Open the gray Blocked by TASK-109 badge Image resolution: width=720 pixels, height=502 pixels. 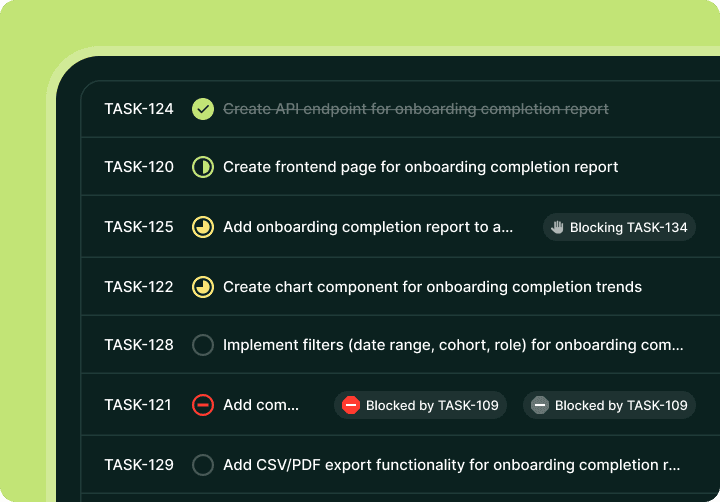[x=609, y=405]
